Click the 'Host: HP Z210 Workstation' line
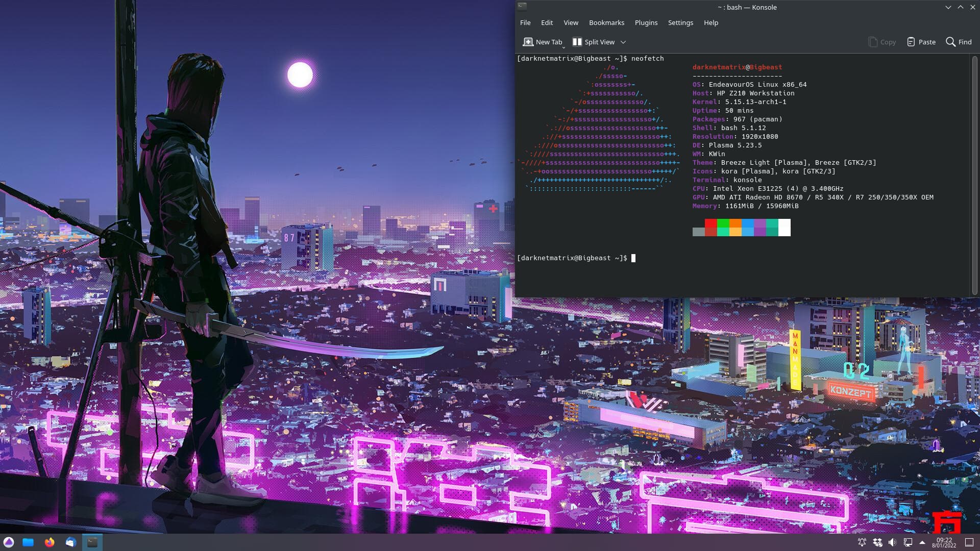This screenshot has height=551, width=980. point(743,93)
